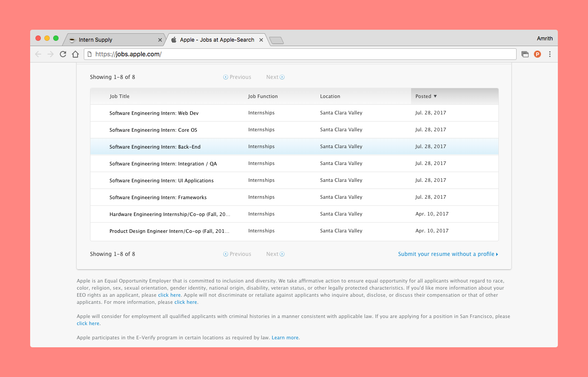This screenshot has width=588, height=377.
Task: Click the San Francisco position 'click here' link
Action: click(x=88, y=323)
